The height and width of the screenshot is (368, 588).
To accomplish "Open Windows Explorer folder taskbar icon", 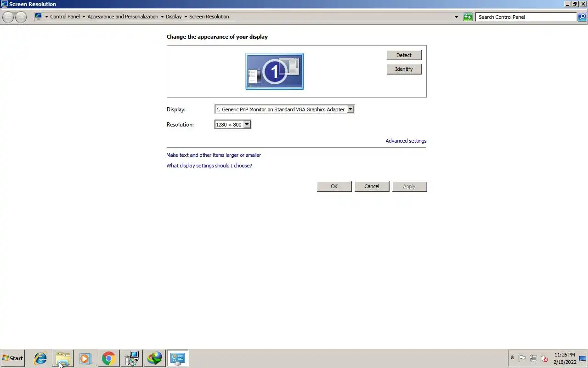I will pos(63,358).
